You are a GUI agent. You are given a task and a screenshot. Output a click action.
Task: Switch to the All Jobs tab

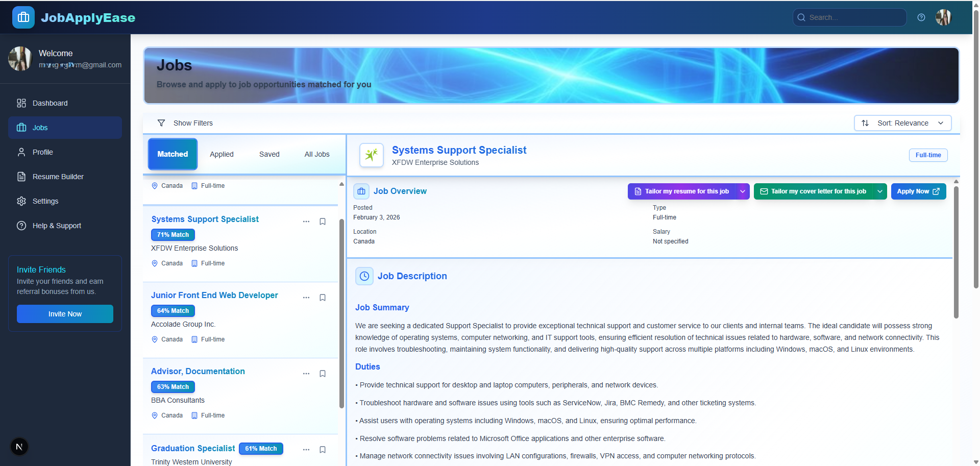click(x=317, y=154)
